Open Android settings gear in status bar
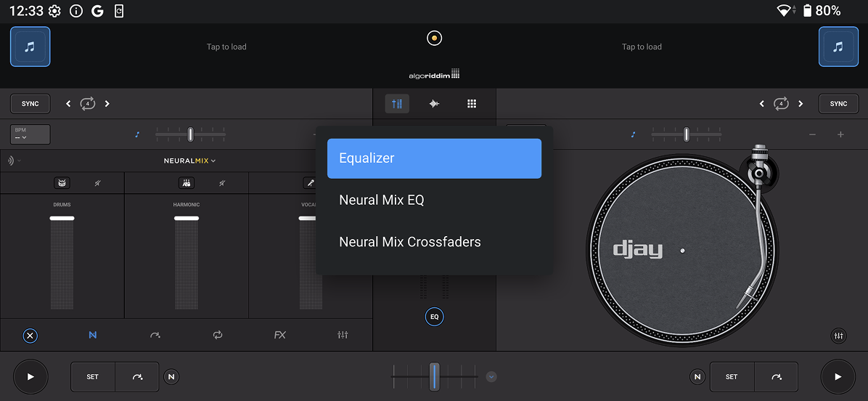 click(x=55, y=10)
